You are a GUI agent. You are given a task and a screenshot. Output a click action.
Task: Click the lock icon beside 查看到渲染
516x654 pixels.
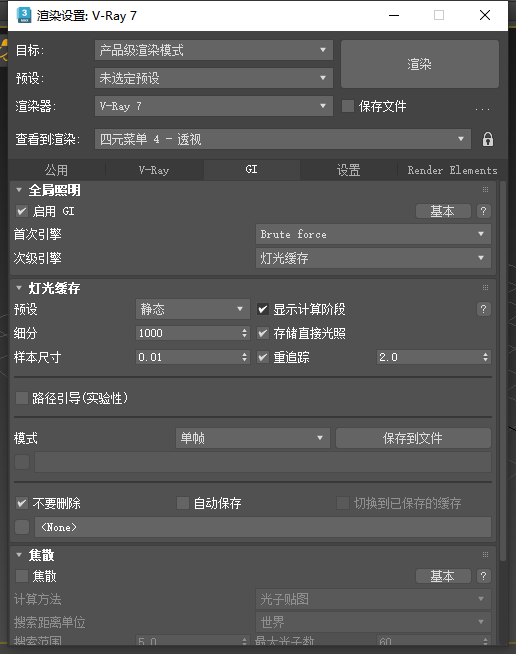point(488,139)
